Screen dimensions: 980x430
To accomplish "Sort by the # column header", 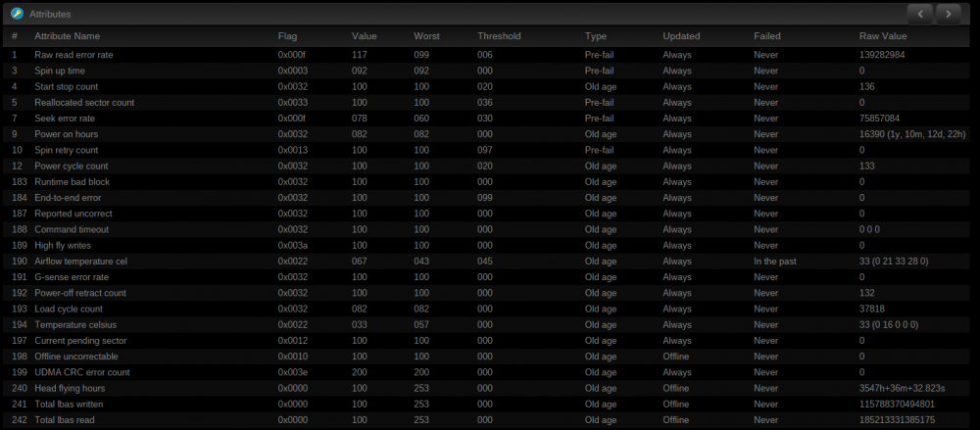I will tap(15, 36).
